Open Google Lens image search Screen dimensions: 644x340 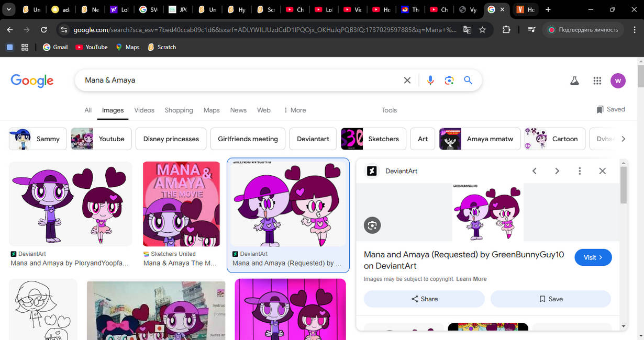[449, 80]
